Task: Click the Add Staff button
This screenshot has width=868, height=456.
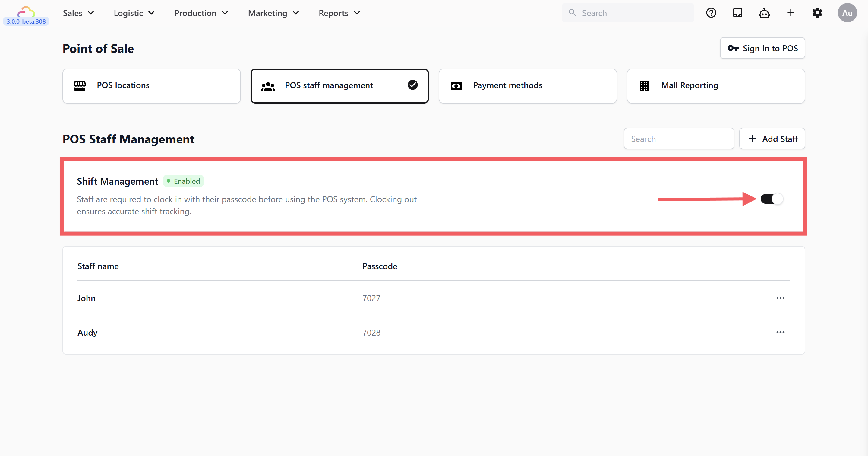Action: click(772, 139)
